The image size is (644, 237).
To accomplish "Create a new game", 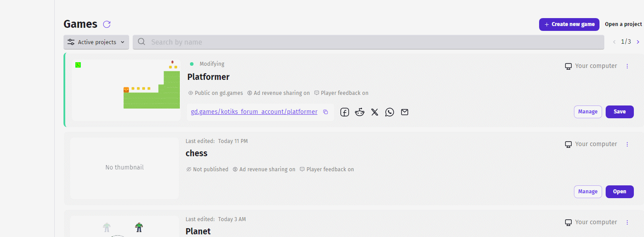I will click(x=569, y=24).
